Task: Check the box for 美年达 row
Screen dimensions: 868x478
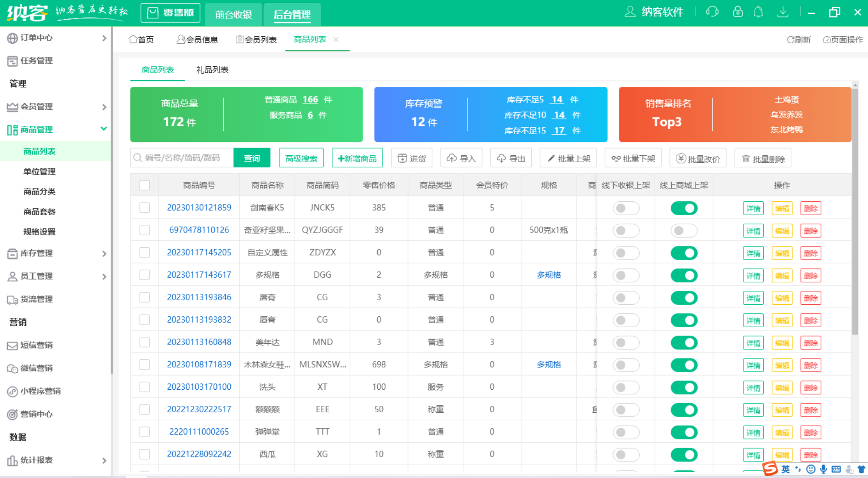Action: coord(145,342)
